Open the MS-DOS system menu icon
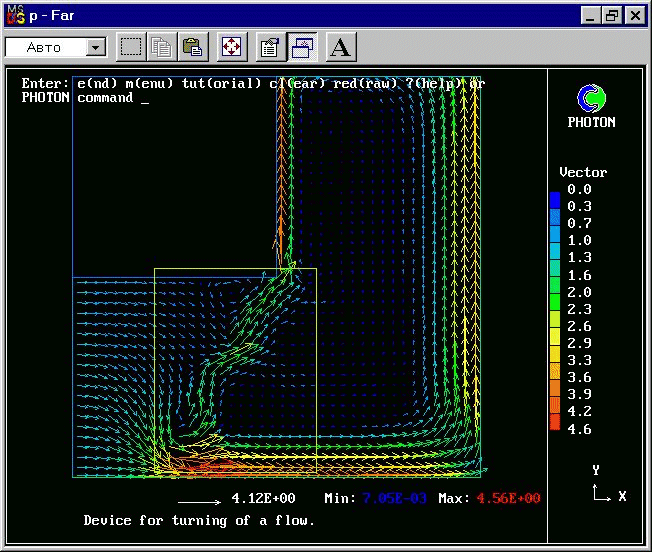 tap(16, 15)
